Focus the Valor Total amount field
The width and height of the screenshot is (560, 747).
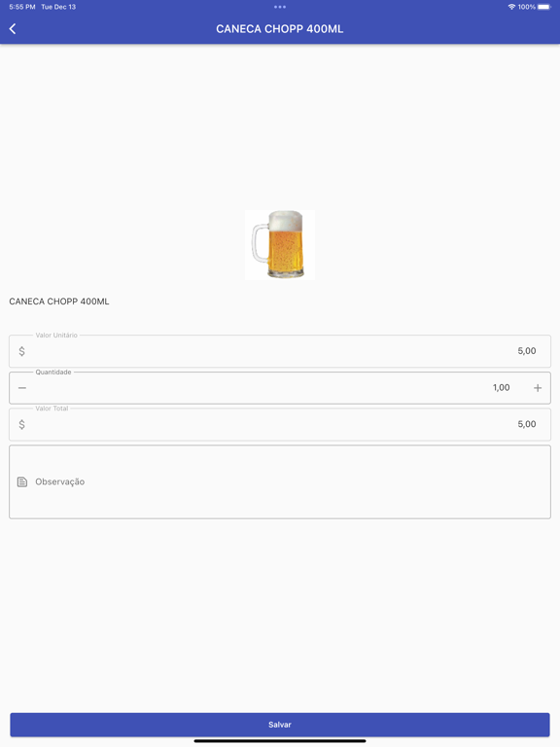(280, 424)
